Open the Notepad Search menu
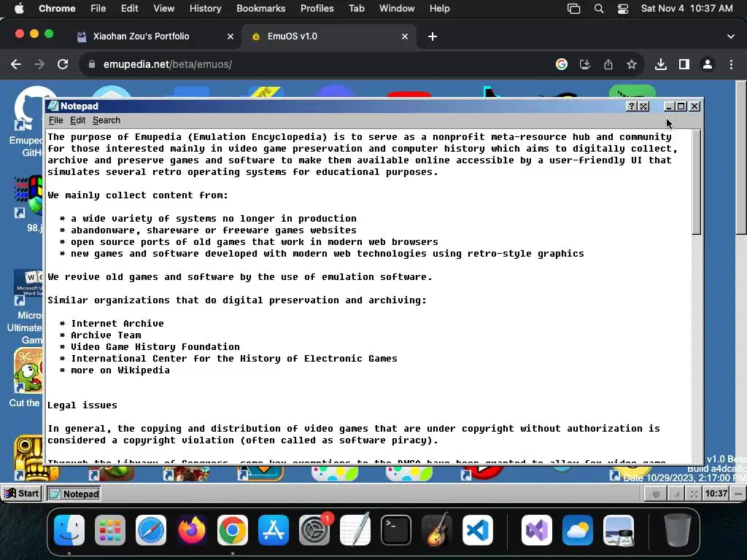Screen dimensions: 747x560 click(x=107, y=120)
